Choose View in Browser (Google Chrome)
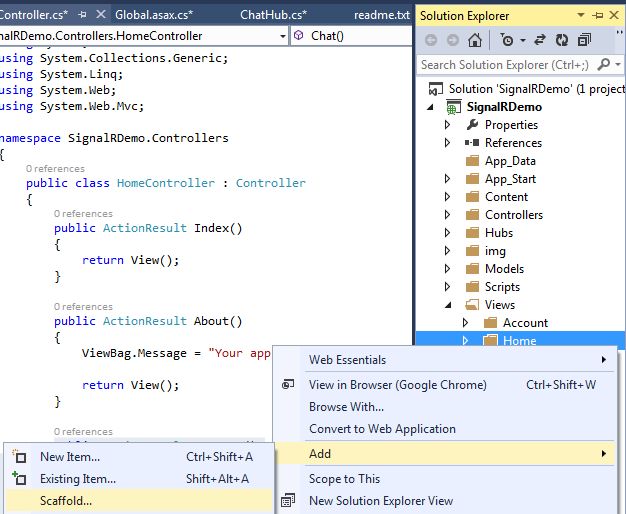Screen dimensions: 626x514 point(397,385)
